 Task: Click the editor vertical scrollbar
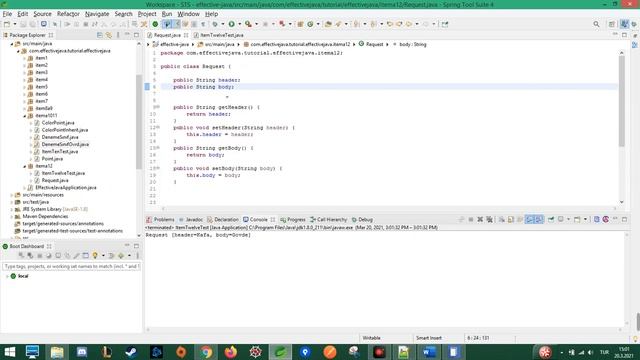[621, 102]
